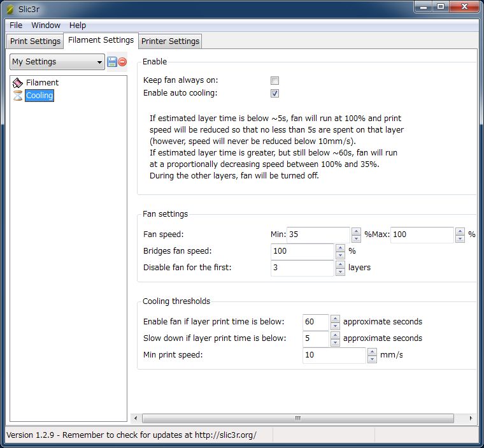Image resolution: width=484 pixels, height=448 pixels.
Task: Click the Min fan speed input field
Action: tap(318, 235)
